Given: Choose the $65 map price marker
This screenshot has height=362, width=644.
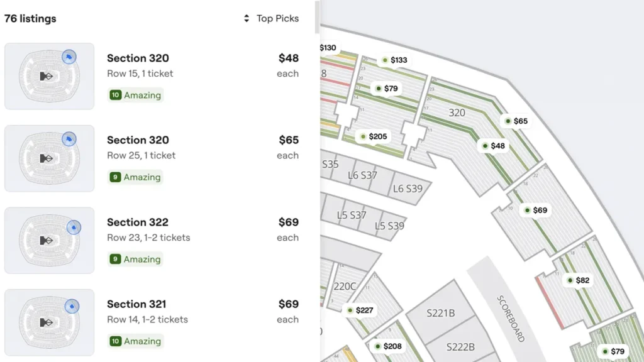Looking at the screenshot, I should coord(516,121).
